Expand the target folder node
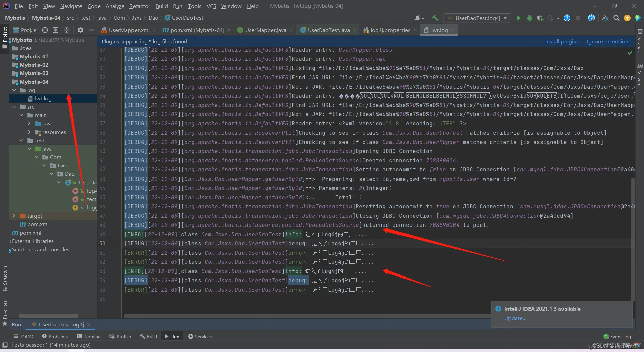The height and width of the screenshot is (352, 644). pyautogui.click(x=14, y=216)
